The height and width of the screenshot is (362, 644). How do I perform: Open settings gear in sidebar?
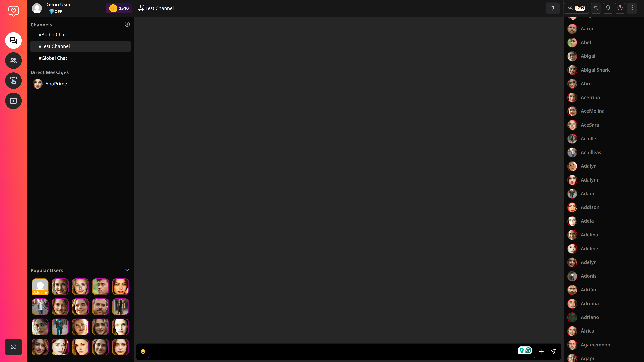[13, 347]
